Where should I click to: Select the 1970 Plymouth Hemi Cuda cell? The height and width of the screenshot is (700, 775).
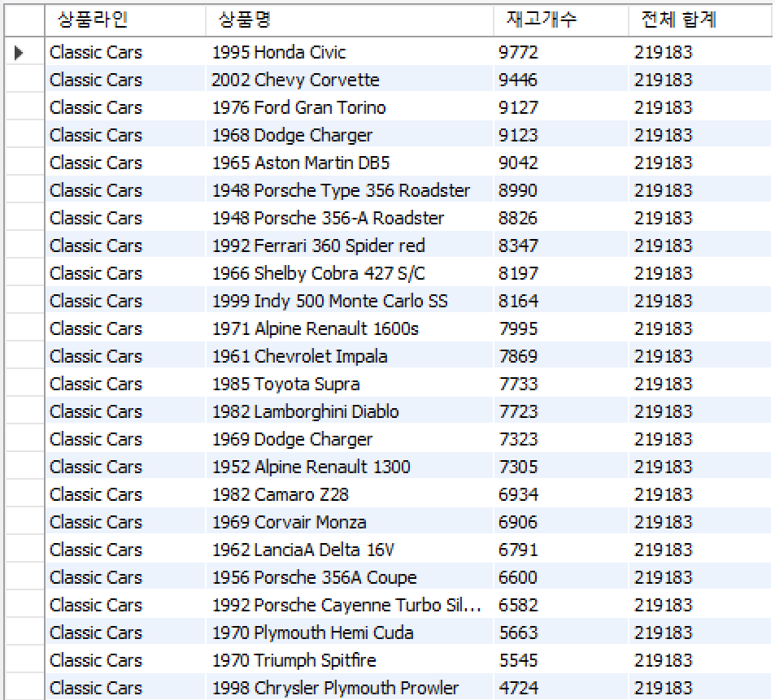point(349,633)
